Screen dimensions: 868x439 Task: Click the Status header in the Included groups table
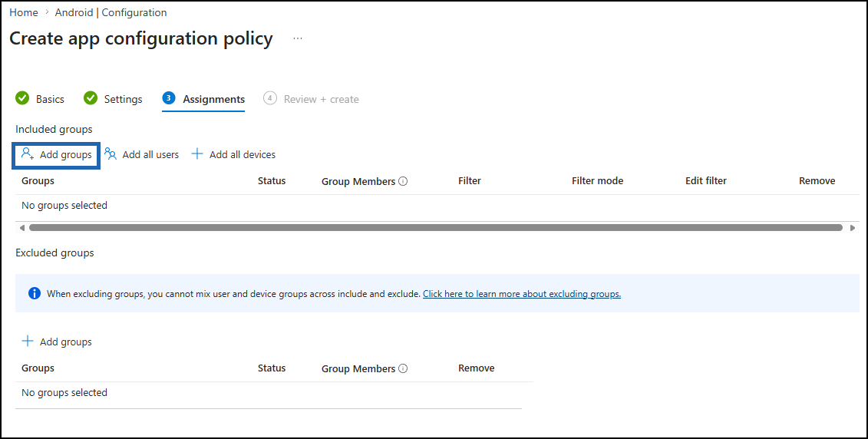pyautogui.click(x=272, y=181)
